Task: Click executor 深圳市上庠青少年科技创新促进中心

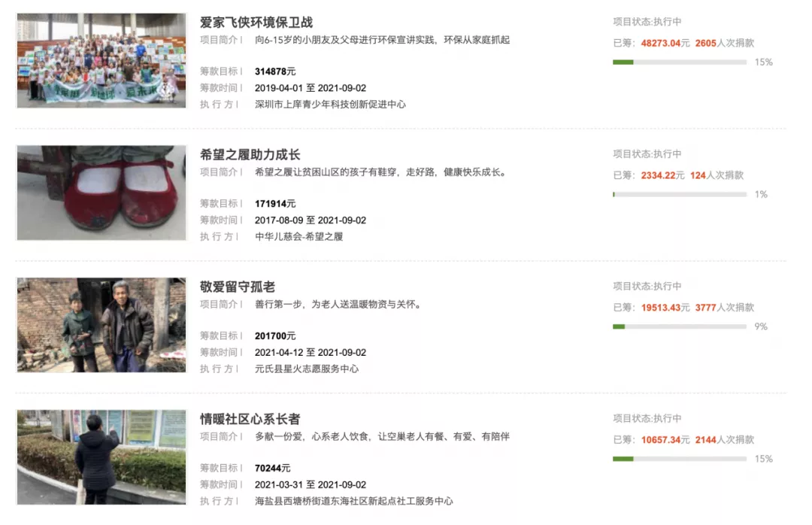Action: pos(330,105)
